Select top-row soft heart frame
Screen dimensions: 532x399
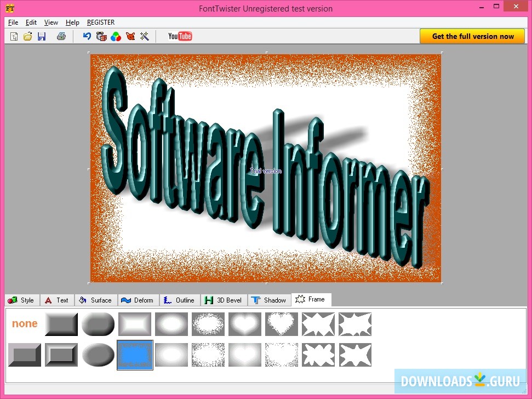pyautogui.click(x=244, y=324)
